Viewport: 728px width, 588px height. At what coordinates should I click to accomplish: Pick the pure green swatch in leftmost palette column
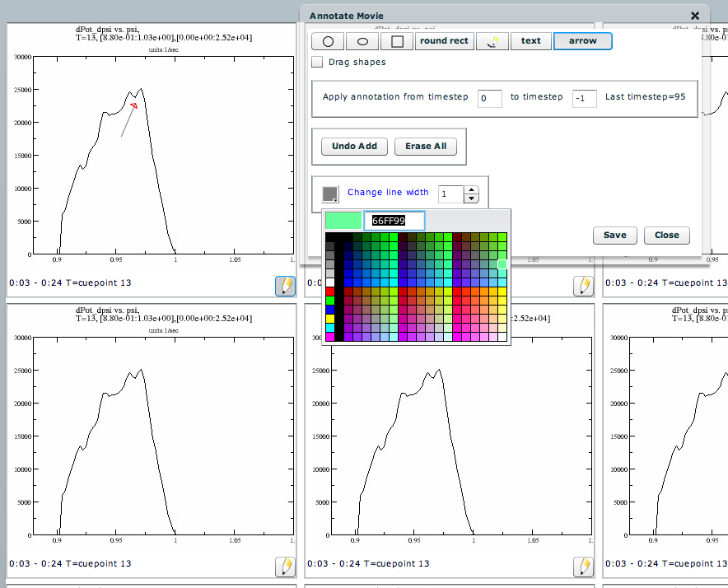point(330,301)
